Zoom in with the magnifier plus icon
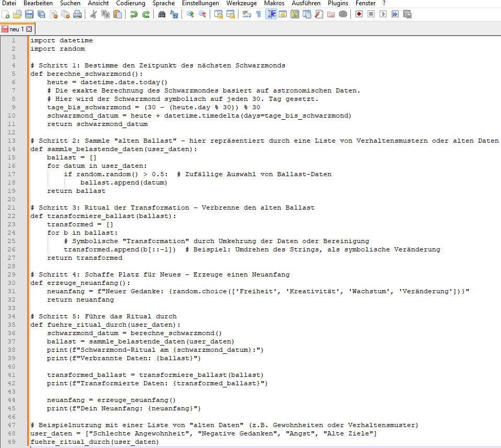501x448 pixels. [x=190, y=14]
